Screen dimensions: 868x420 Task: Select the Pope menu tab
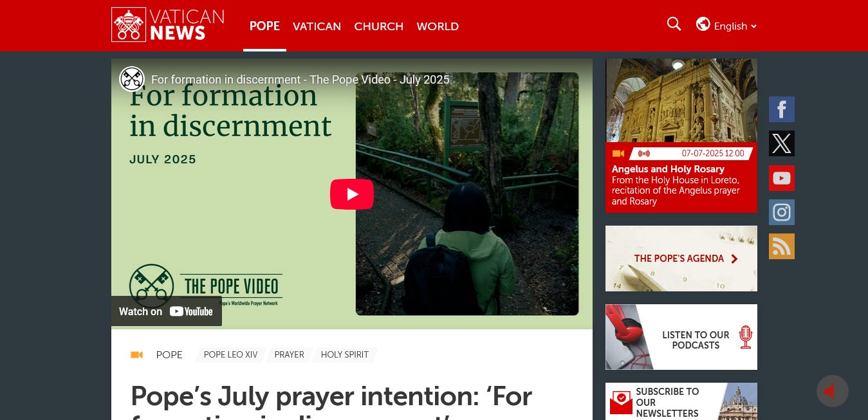264,26
